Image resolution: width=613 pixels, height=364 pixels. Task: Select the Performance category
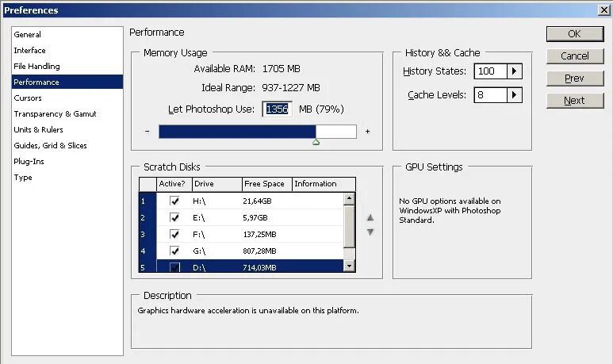[x=67, y=82]
